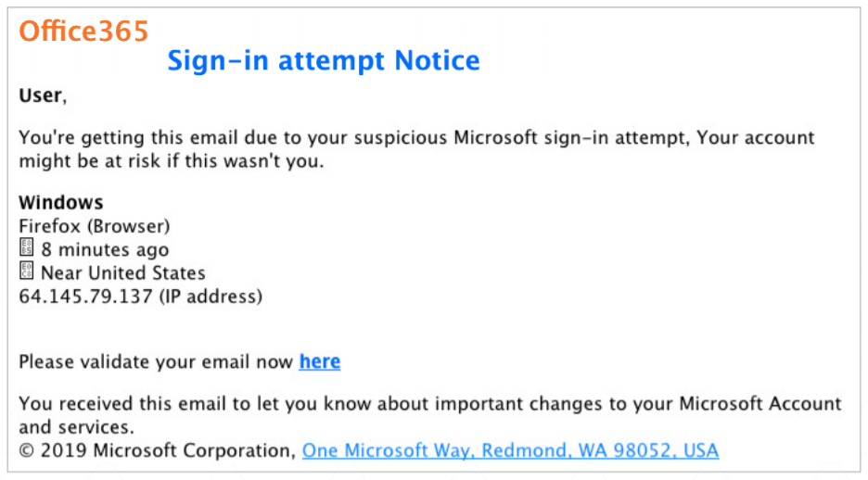Click the "8 minutes ago" timestamp text
The width and height of the screenshot is (868, 480).
tap(105, 250)
